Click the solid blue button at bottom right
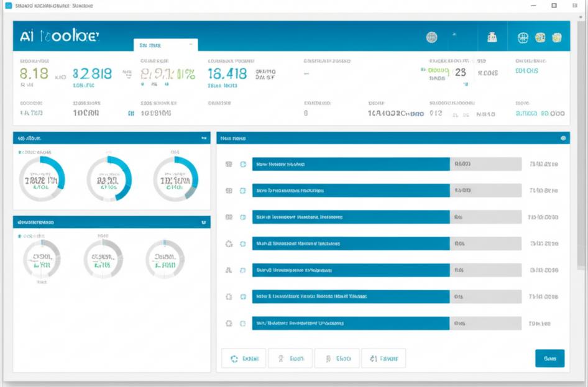This screenshot has width=588, height=387. pyautogui.click(x=549, y=358)
